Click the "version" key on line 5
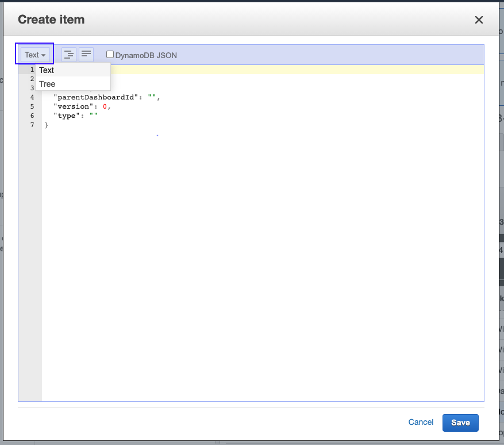 (73, 106)
